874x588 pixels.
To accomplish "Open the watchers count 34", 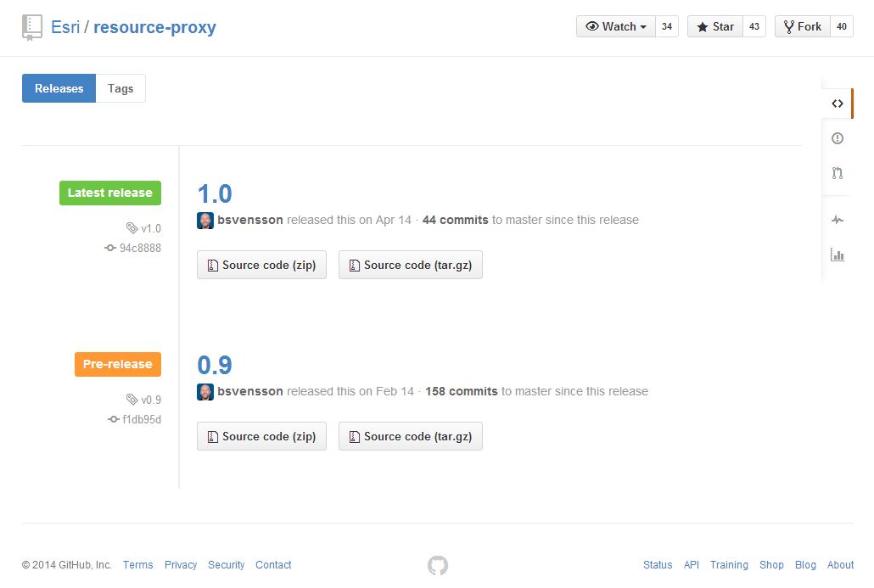I will pos(667,27).
